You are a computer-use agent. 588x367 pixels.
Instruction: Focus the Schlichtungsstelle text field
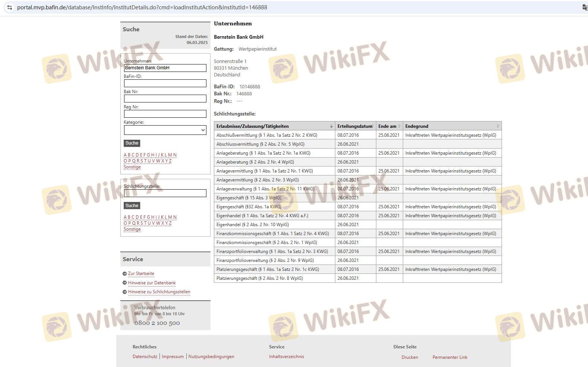(165, 193)
